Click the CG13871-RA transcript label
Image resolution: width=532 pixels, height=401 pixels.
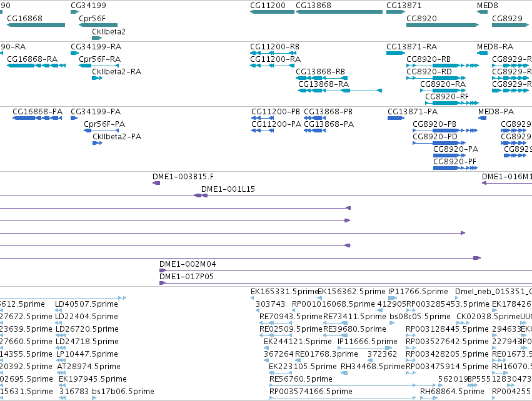pos(411,46)
